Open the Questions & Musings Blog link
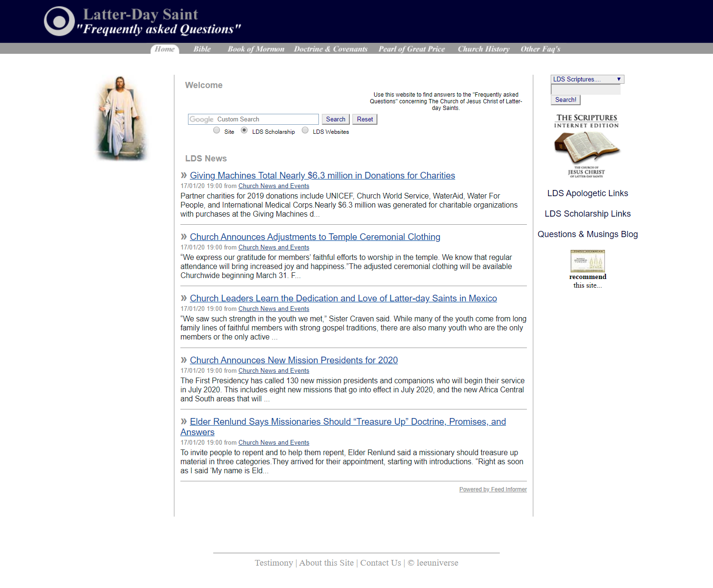 [587, 234]
